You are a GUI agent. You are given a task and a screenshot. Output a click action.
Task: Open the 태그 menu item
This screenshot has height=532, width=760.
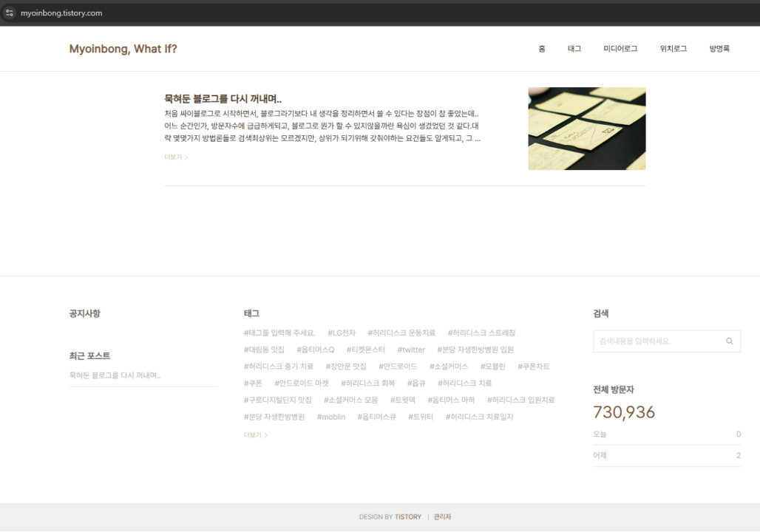tap(574, 49)
